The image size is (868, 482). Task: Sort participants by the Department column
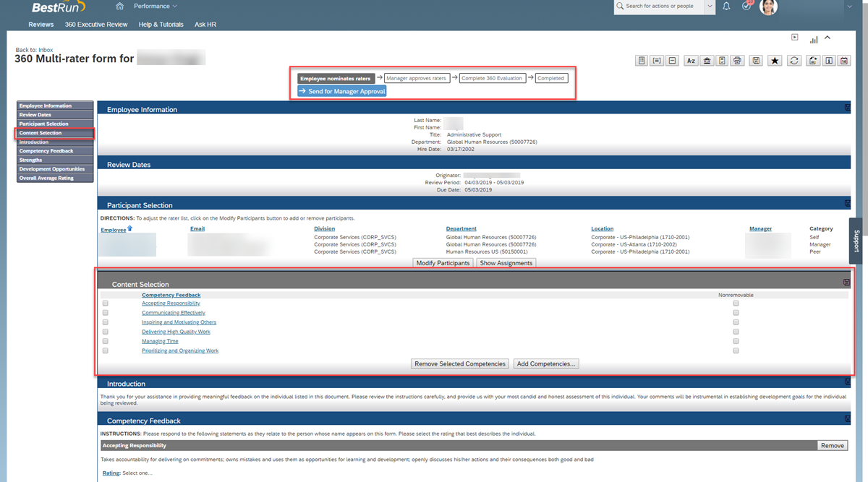pos(461,228)
